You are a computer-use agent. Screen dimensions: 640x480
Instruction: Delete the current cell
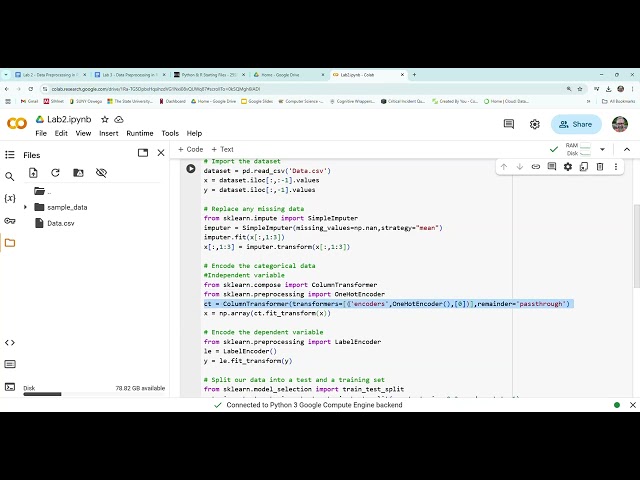point(600,167)
